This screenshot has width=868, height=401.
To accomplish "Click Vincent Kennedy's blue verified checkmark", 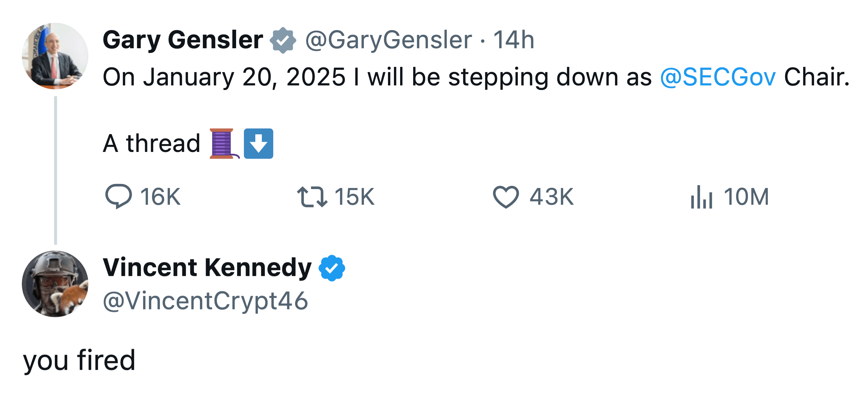I will tap(332, 268).
